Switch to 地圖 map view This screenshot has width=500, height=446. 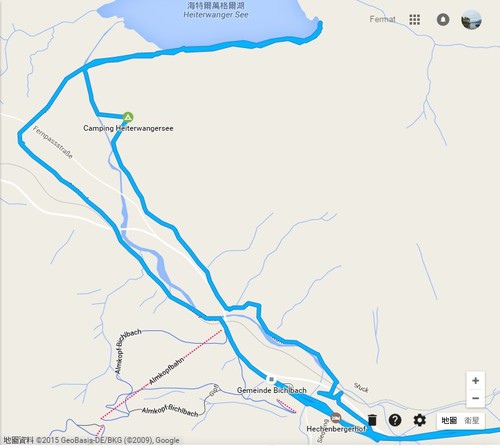(449, 420)
